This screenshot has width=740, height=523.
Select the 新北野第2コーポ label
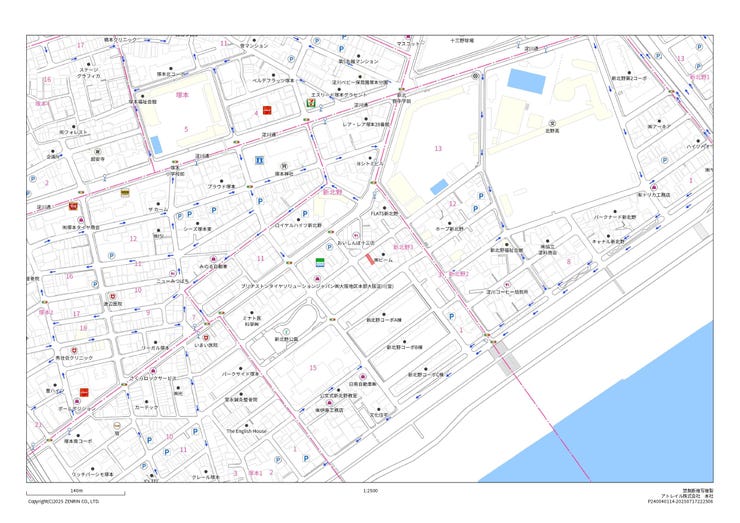(x=629, y=78)
